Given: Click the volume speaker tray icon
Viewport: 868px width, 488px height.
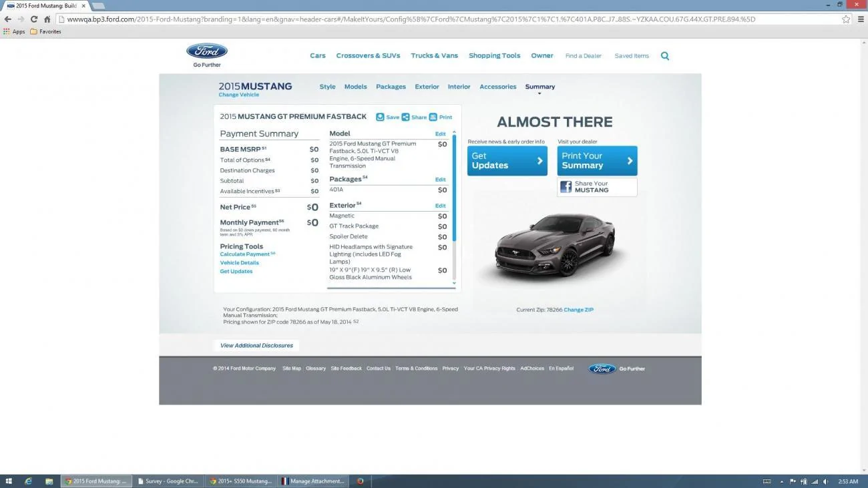Looking at the screenshot, I should [x=826, y=481].
